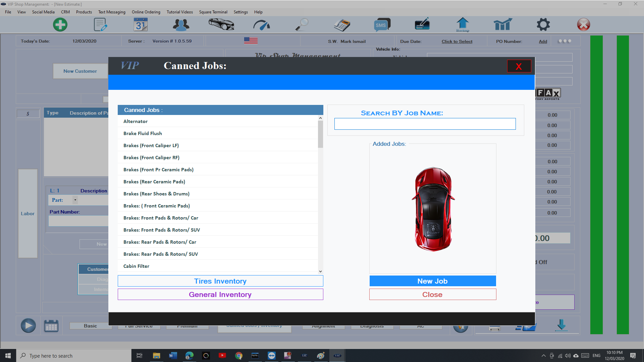The width and height of the screenshot is (644, 362).
Task: Select the Cabin Filter canned job
Action: coord(136,266)
